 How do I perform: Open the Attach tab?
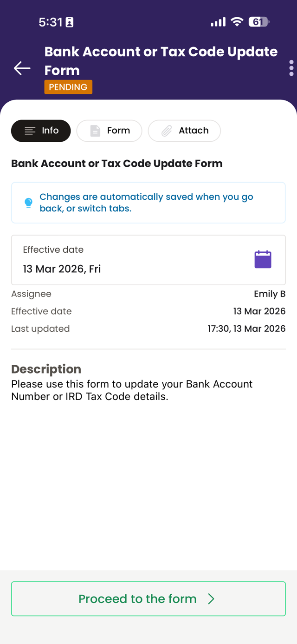coord(184,131)
